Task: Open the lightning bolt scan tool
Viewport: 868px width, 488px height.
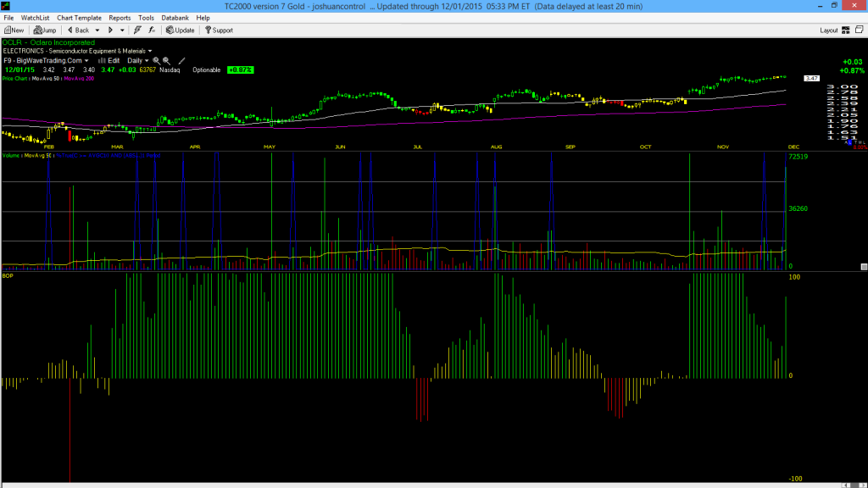Action: 137,30
